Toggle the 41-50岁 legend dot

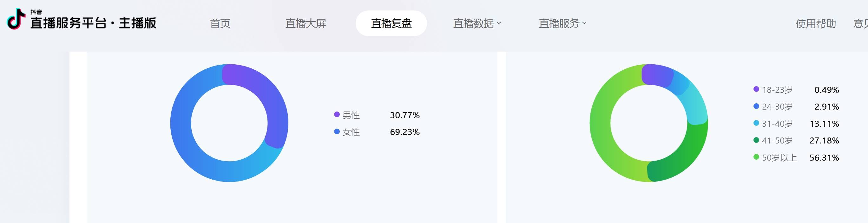(756, 140)
